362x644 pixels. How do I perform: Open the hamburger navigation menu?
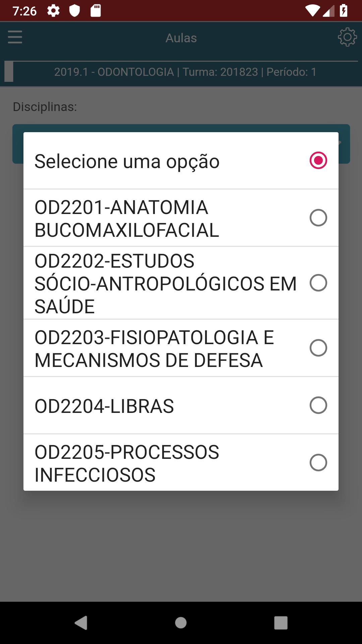tap(15, 37)
